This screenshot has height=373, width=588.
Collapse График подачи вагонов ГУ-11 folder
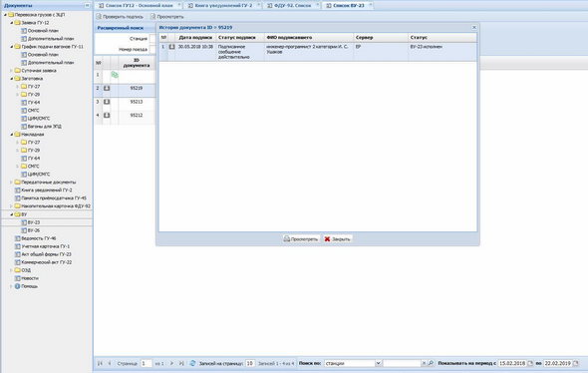pos(11,47)
